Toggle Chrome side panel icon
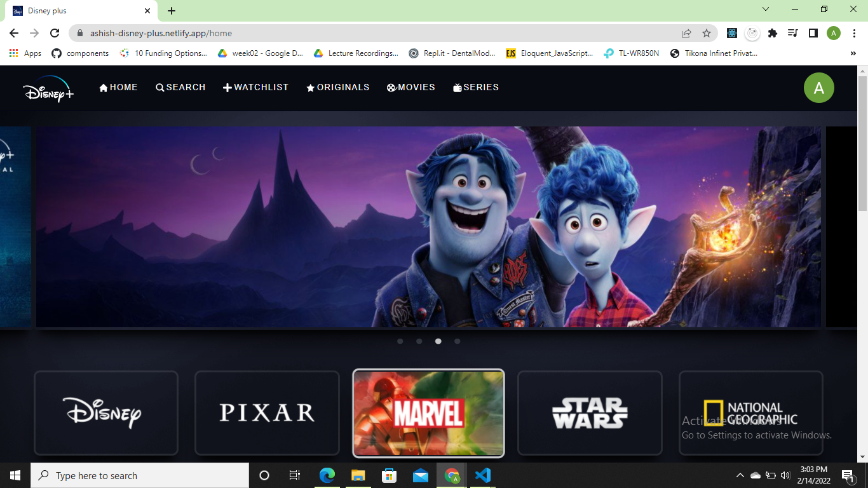Screen dimensions: 868x488 click(x=813, y=33)
